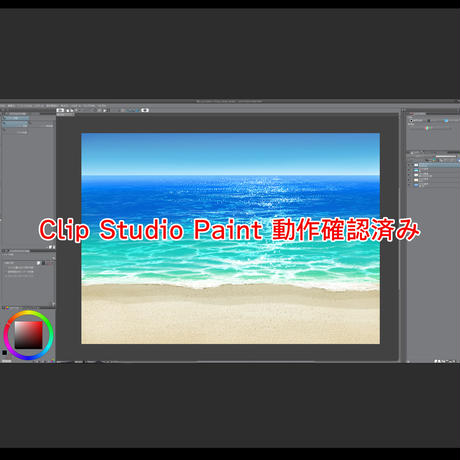Click the white icon ending the command bar
Viewport: 460px width, 460px height.
145,110
